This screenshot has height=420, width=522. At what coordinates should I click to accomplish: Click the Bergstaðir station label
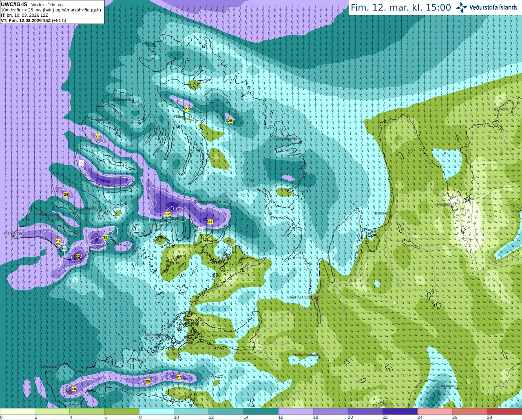pyautogui.click(x=443, y=204)
